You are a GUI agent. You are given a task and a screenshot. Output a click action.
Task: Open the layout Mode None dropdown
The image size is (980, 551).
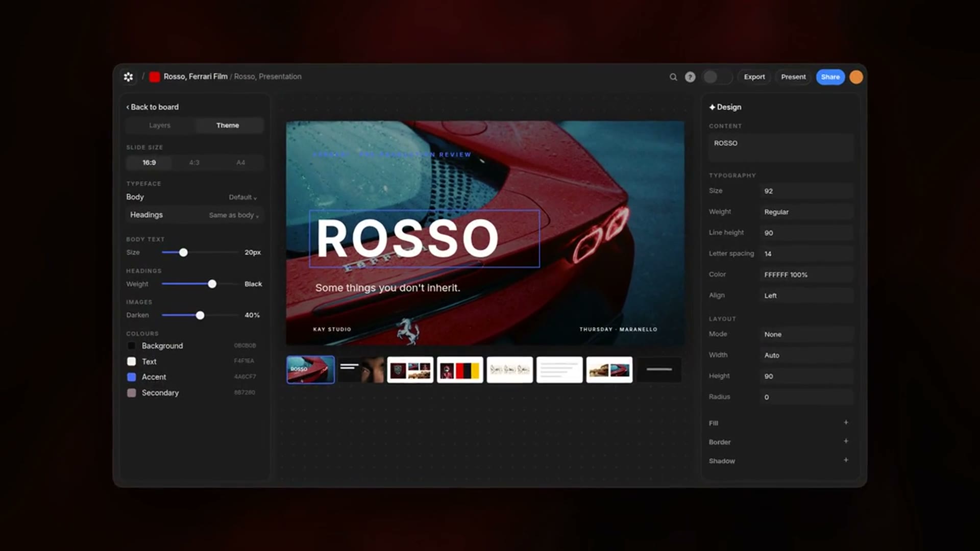click(x=806, y=334)
